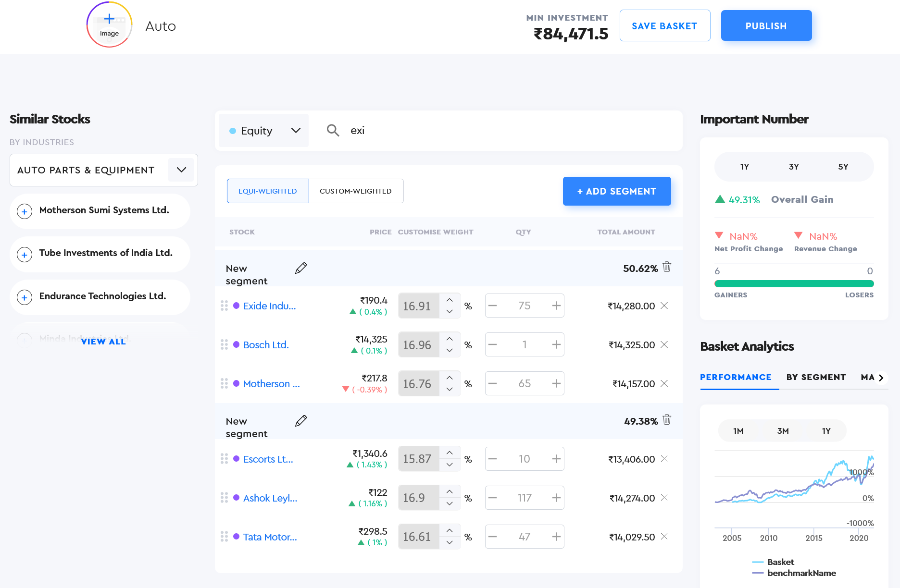Increase Tata Motors quantity with plus
900x588 pixels.
[x=556, y=537]
